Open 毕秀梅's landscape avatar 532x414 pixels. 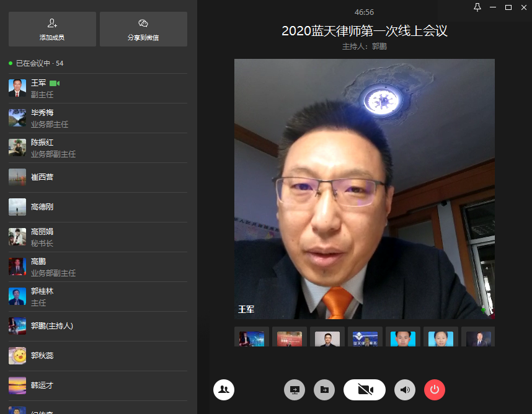click(17, 118)
